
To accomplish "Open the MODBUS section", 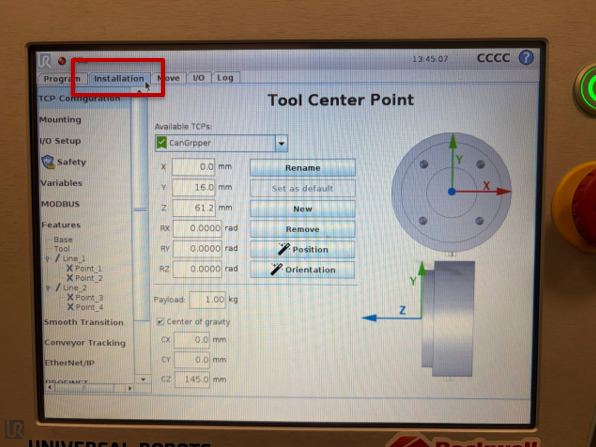I will pyautogui.click(x=60, y=204).
